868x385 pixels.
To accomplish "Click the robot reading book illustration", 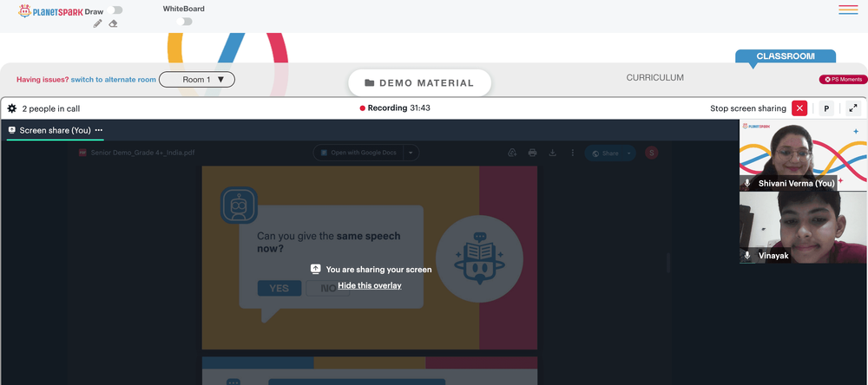I will 479,259.
